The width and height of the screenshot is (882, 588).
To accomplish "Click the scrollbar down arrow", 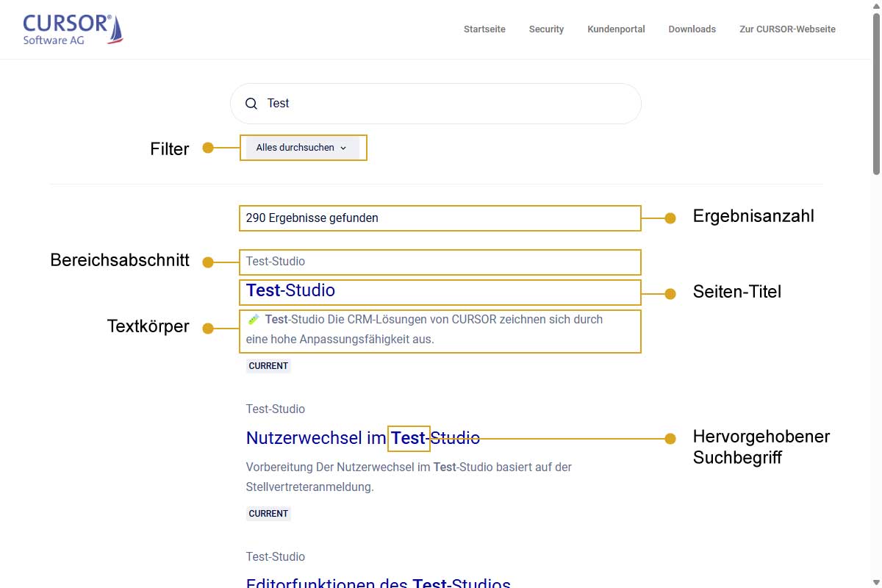I will (x=876, y=581).
